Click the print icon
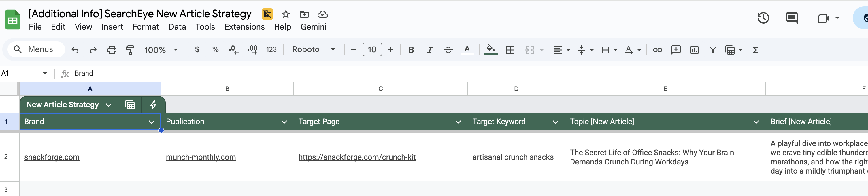This screenshot has width=868, height=196. (x=112, y=50)
